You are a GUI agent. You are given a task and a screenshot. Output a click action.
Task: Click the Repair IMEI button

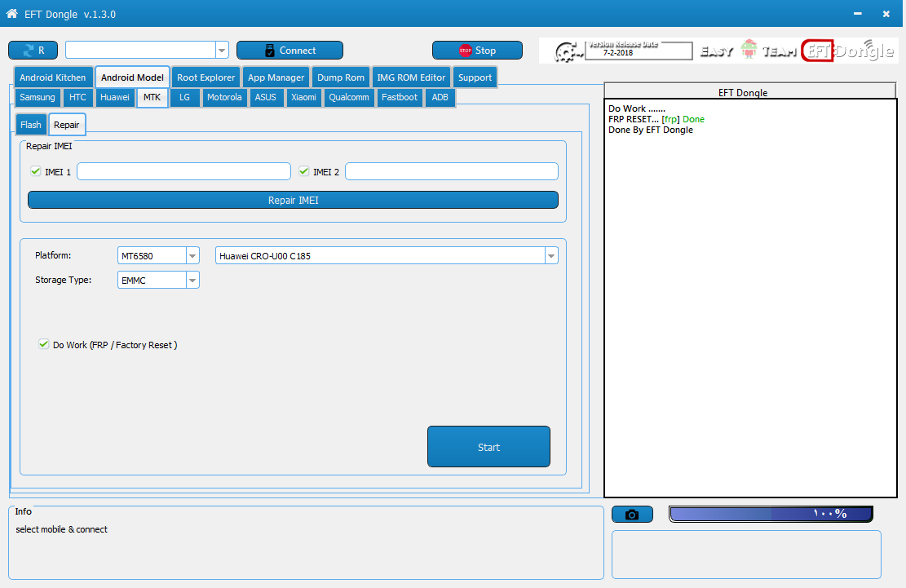pyautogui.click(x=293, y=200)
